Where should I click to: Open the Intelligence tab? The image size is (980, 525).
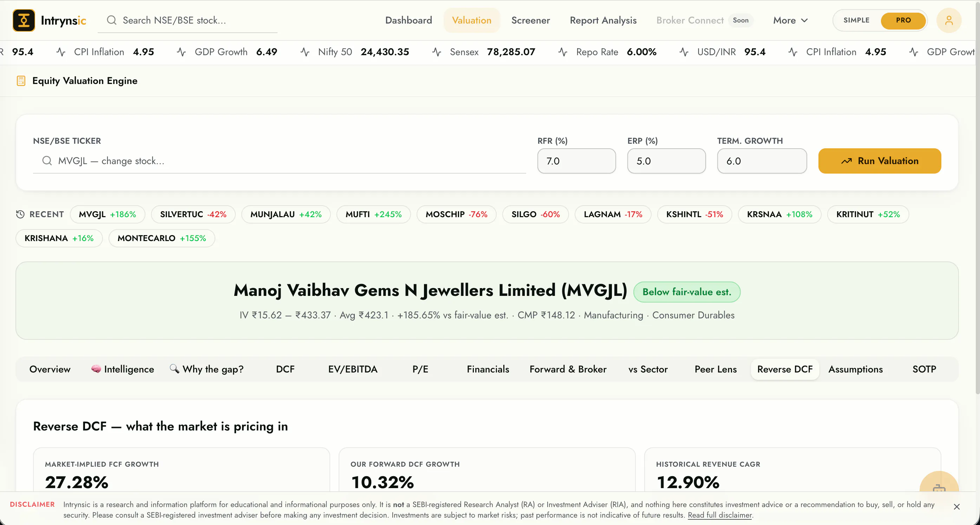(123, 369)
